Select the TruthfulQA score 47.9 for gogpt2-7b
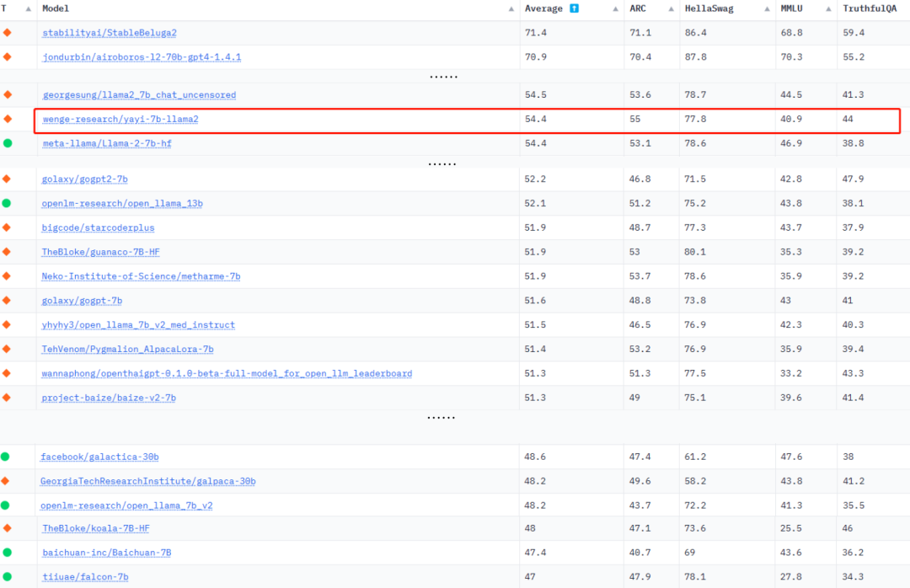Image resolution: width=910 pixels, height=588 pixels. [853, 179]
